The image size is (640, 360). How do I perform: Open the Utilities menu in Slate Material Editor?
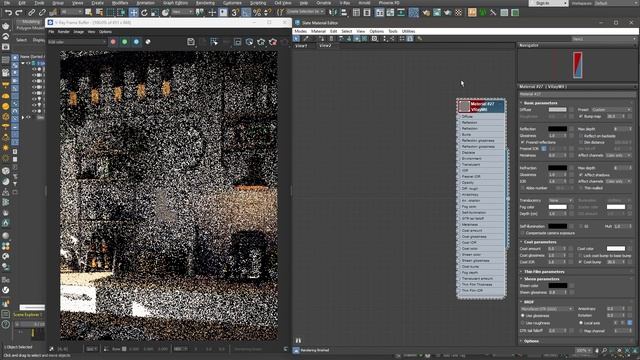(x=408, y=31)
